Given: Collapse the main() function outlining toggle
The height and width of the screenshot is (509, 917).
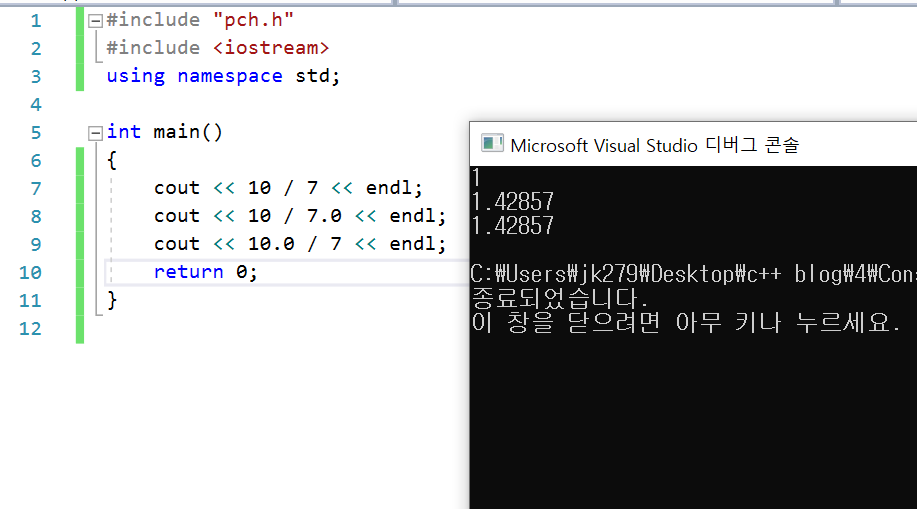Looking at the screenshot, I should [x=95, y=133].
